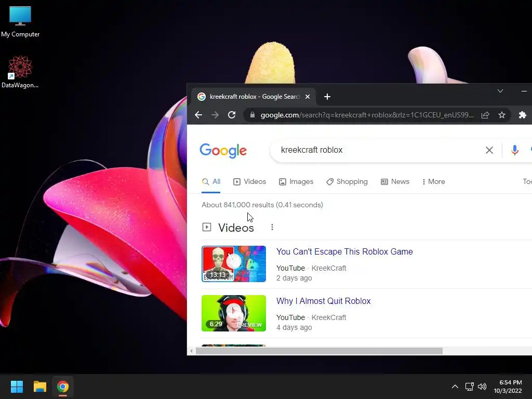Open the volume tray icon
Viewport: 532px width, 399px height.
pos(482,387)
